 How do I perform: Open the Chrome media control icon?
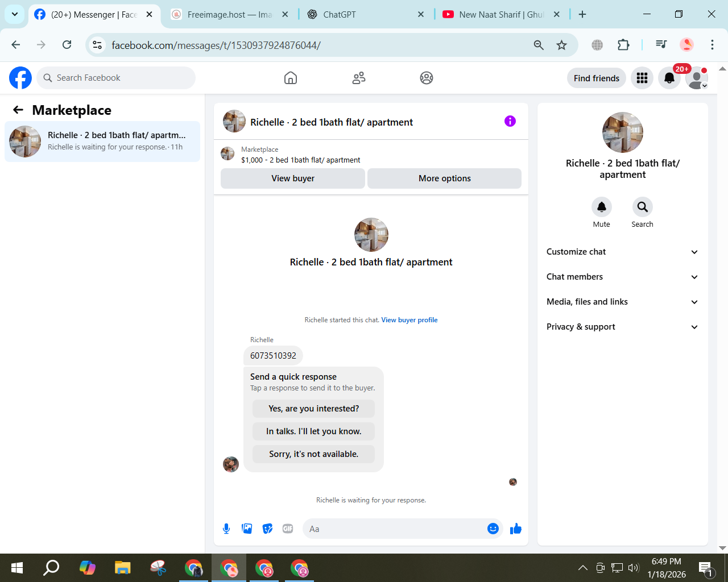[661, 45]
